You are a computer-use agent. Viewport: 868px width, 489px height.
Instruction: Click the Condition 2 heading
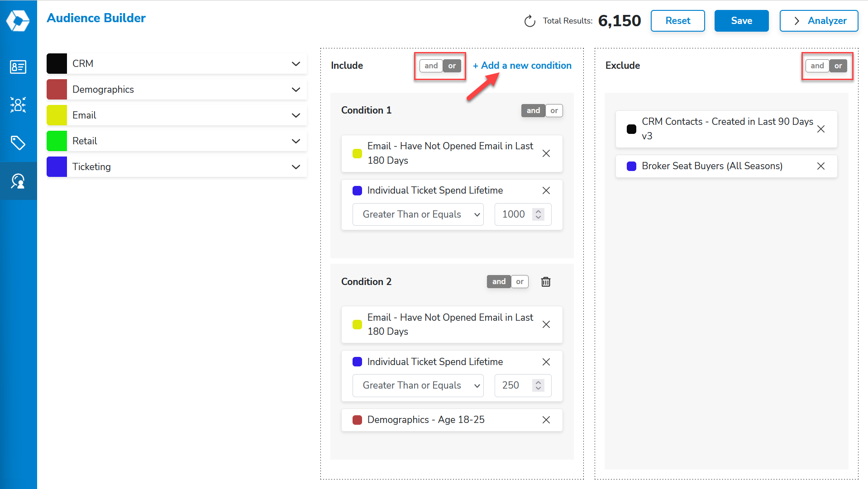(366, 281)
